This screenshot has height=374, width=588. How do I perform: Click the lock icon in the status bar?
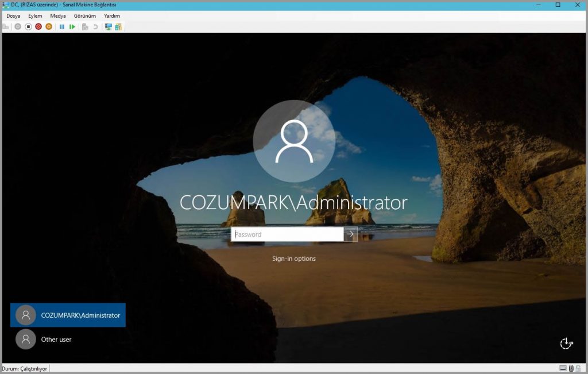(578, 368)
